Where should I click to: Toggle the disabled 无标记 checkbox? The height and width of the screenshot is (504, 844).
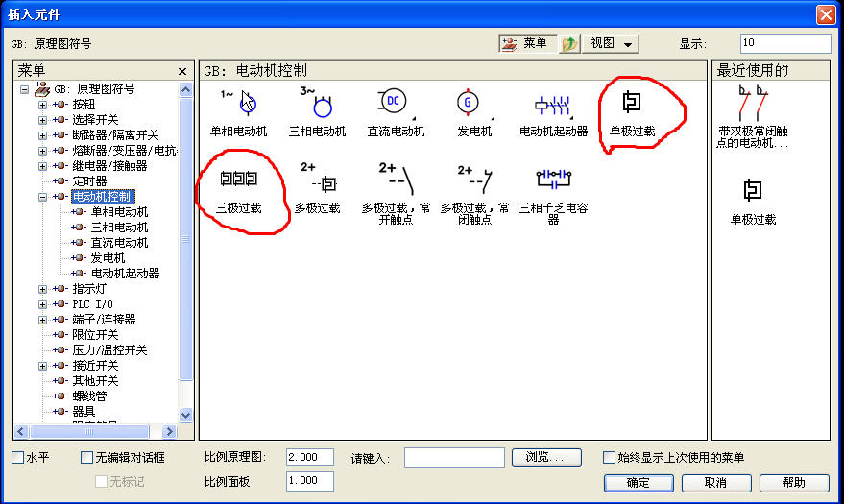101,481
